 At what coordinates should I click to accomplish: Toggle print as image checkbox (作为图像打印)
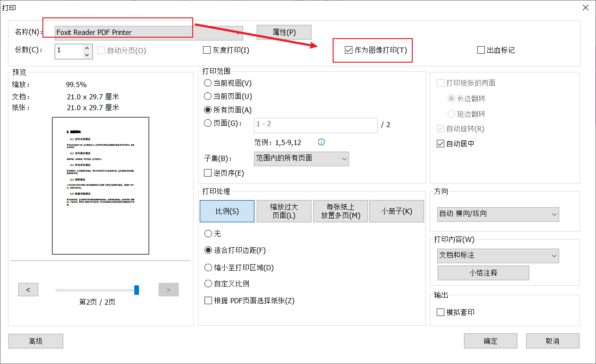(349, 50)
